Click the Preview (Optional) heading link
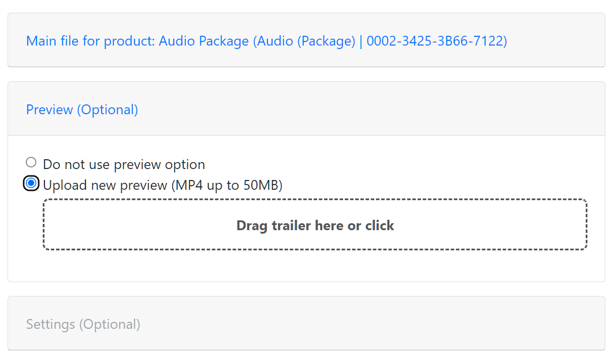The width and height of the screenshot is (614, 364). coord(82,110)
